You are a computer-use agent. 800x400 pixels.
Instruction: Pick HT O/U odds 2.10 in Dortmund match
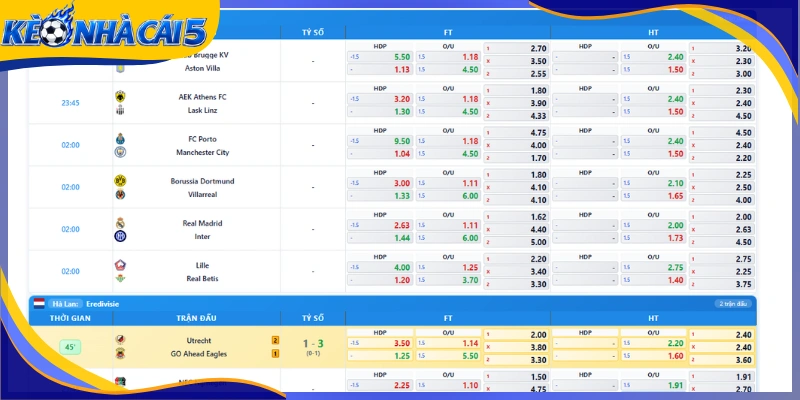pos(654,183)
